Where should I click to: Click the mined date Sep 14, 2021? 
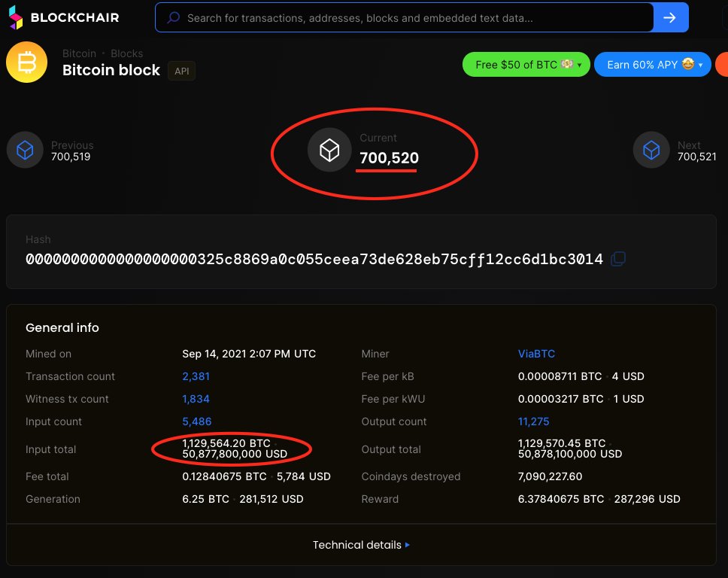click(249, 354)
